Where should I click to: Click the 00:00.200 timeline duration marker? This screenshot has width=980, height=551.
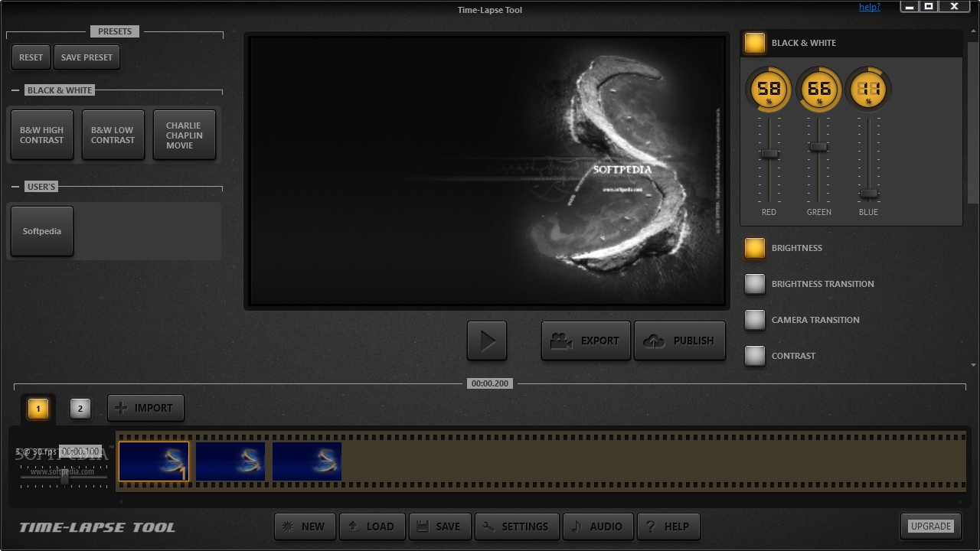point(490,383)
